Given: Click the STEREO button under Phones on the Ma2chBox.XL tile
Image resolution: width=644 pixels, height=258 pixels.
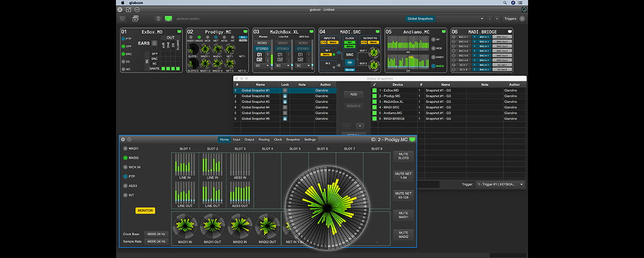Looking at the screenshot, I should point(262,48).
